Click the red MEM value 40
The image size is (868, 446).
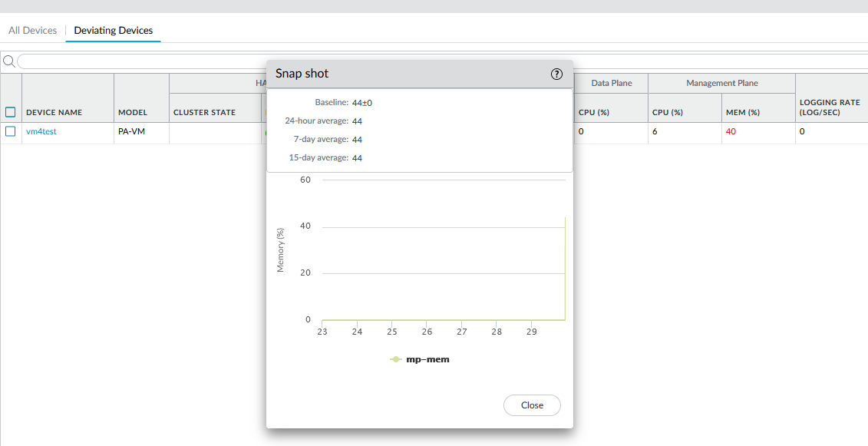(731, 131)
